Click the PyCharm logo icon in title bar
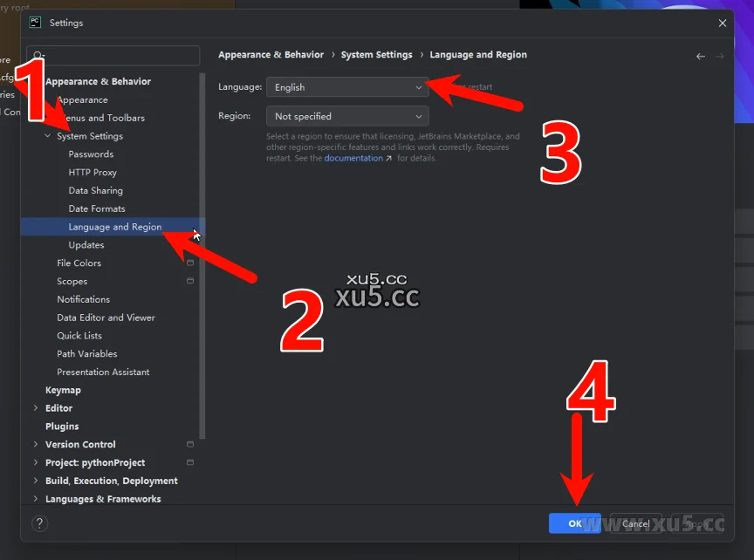 [35, 23]
